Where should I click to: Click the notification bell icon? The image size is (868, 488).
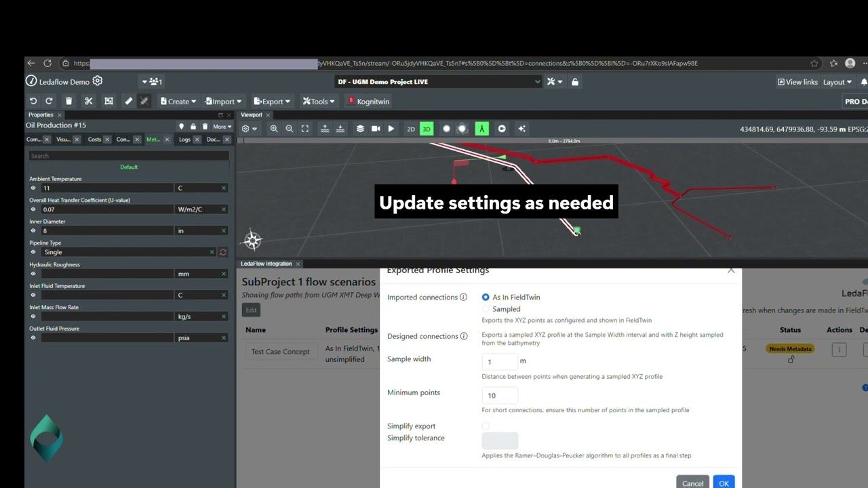click(x=864, y=82)
